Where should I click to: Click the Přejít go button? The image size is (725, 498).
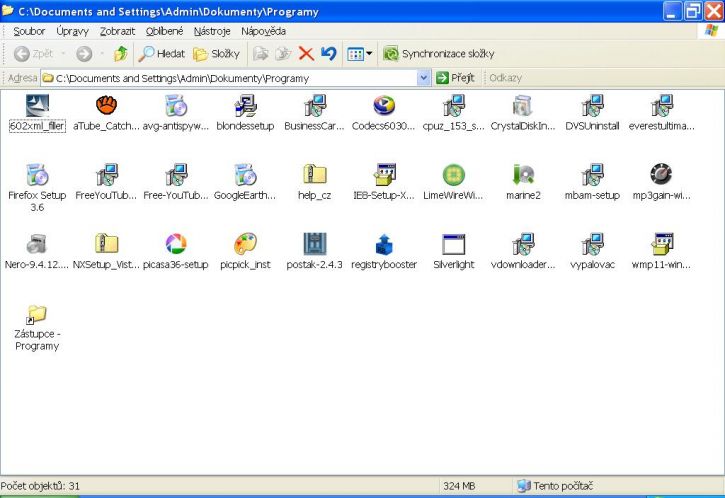455,78
